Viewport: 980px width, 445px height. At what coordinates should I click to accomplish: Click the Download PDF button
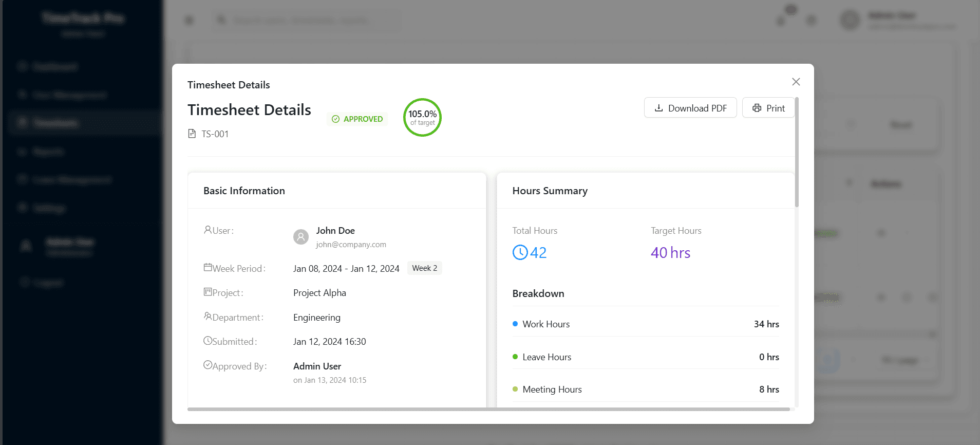(x=690, y=108)
